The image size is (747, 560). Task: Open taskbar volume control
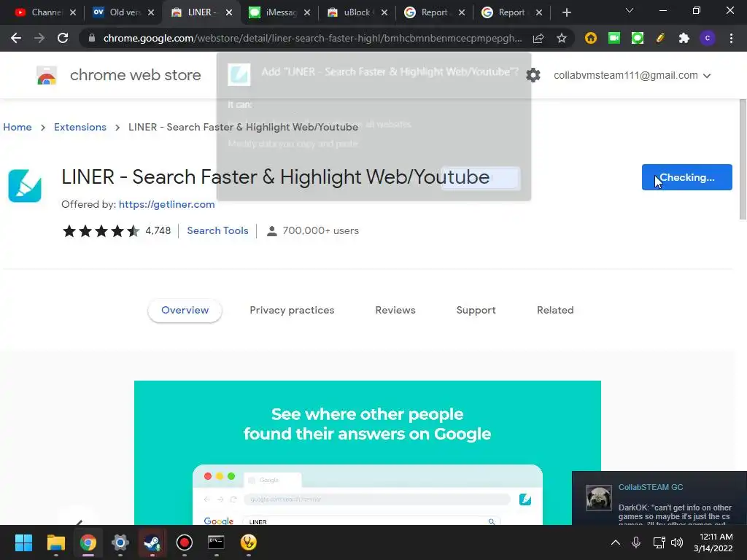tap(677, 542)
